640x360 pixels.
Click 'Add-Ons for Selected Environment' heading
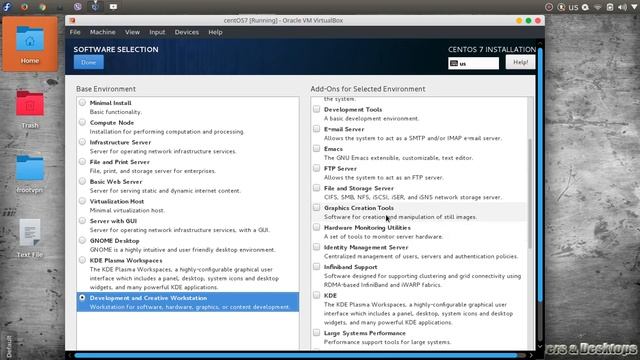coord(368,89)
